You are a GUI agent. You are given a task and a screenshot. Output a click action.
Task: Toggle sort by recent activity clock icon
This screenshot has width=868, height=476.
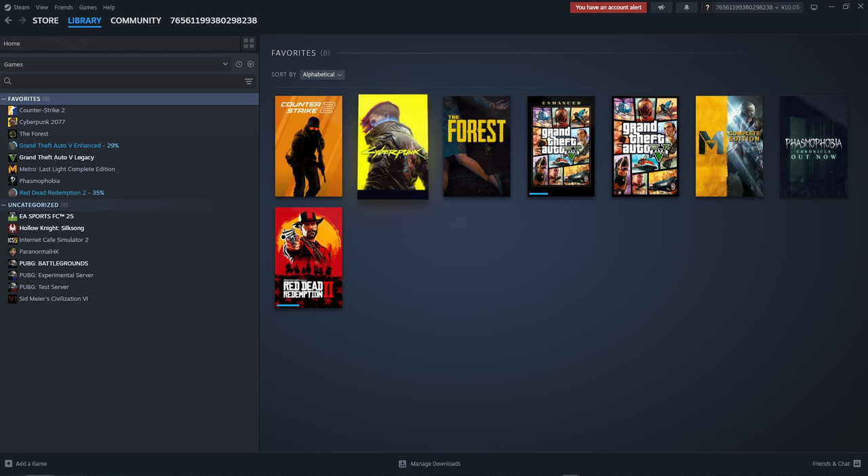pyautogui.click(x=239, y=64)
